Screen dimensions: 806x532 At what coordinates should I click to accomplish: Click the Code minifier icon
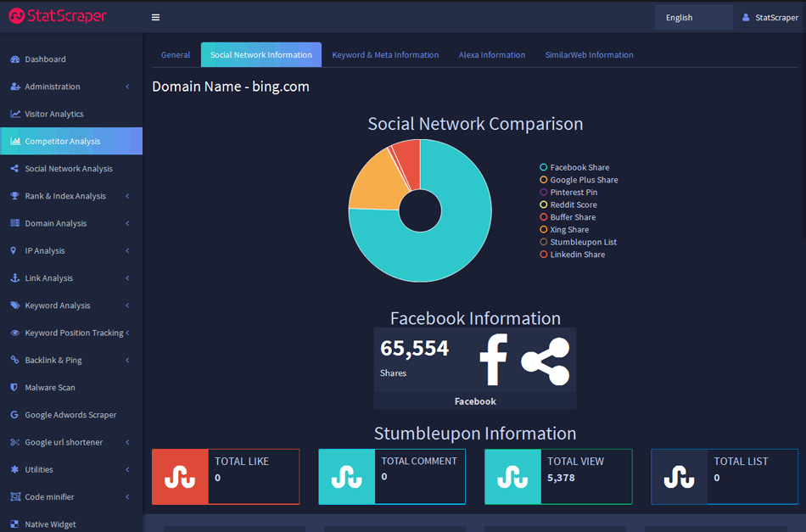[x=15, y=496]
